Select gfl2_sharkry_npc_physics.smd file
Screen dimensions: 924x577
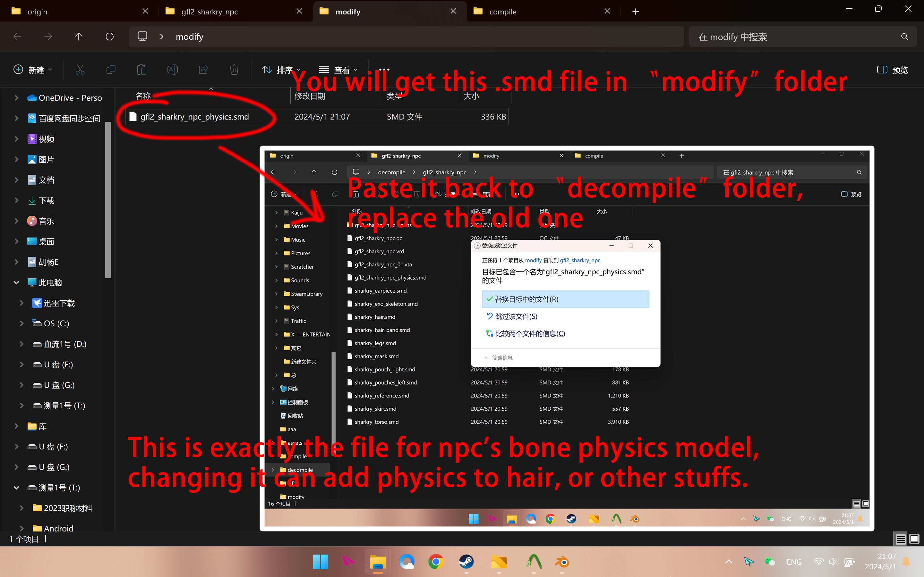195,117
